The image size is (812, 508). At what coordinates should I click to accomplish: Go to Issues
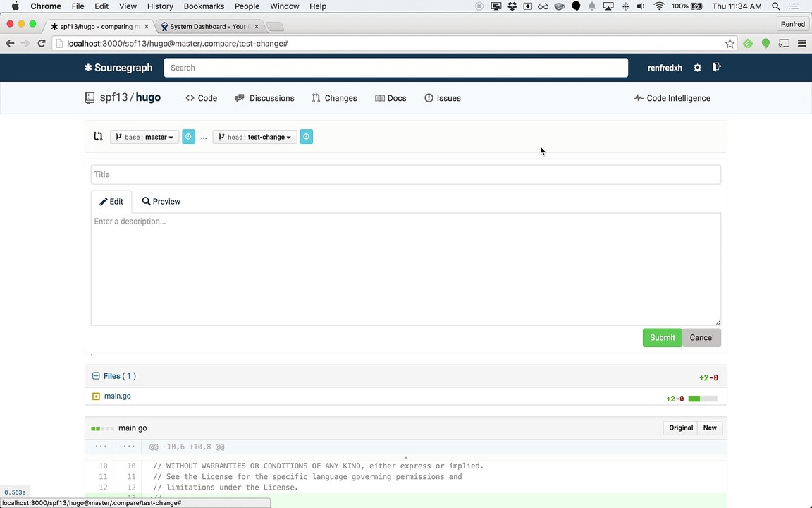[443, 98]
